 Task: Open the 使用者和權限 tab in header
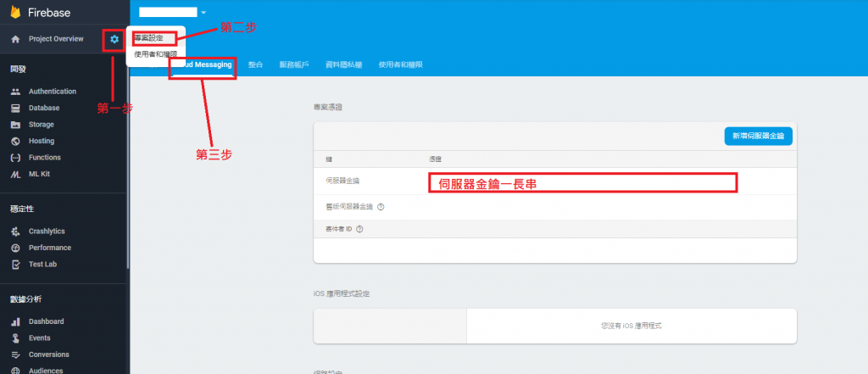click(x=401, y=64)
